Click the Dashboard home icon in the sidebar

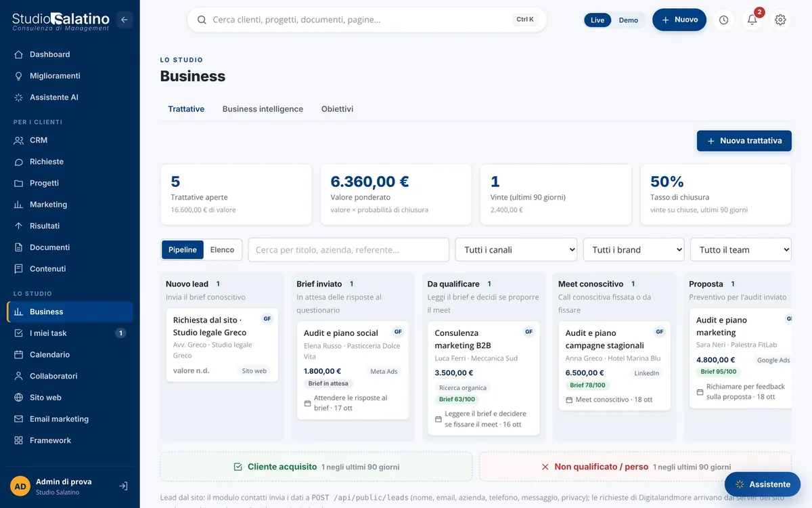[x=19, y=54]
